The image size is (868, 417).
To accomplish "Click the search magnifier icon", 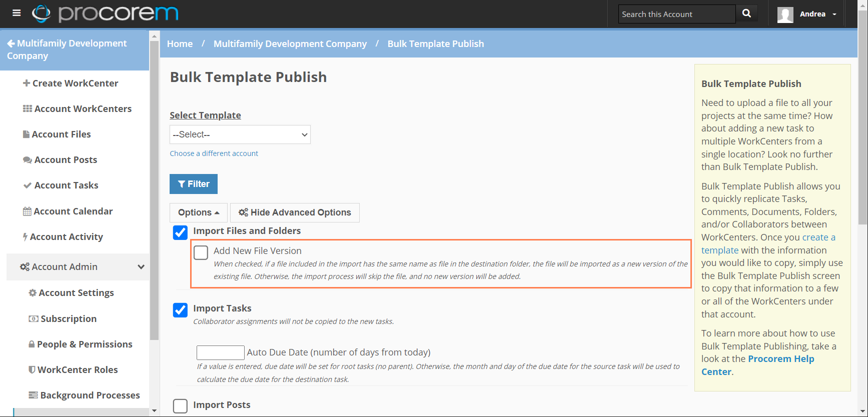I will click(x=746, y=13).
